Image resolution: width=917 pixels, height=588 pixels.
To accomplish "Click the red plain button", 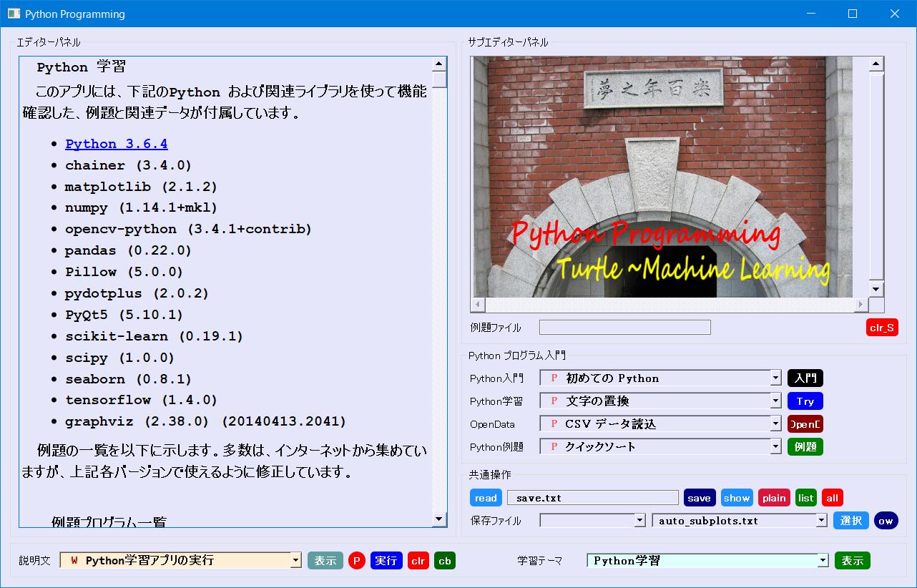I will (x=774, y=498).
